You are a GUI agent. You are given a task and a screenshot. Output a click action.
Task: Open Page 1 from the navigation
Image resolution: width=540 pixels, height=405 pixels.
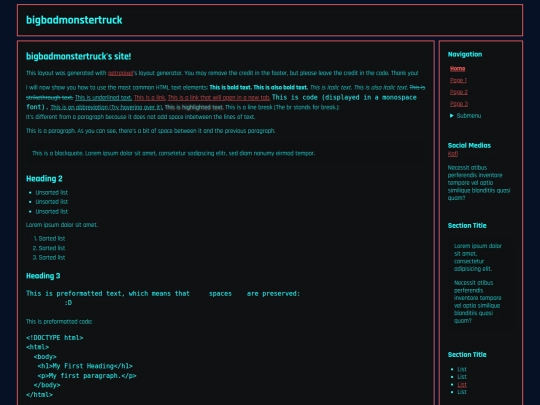coord(458,80)
